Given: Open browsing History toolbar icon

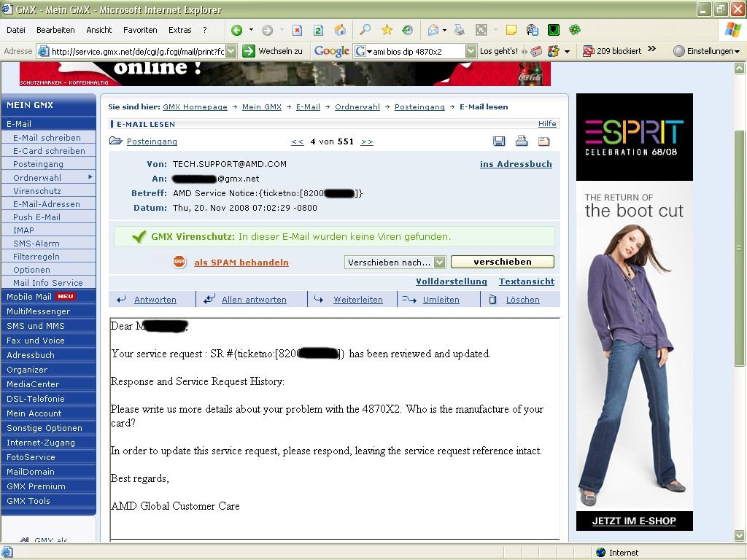Looking at the screenshot, I should (407, 30).
